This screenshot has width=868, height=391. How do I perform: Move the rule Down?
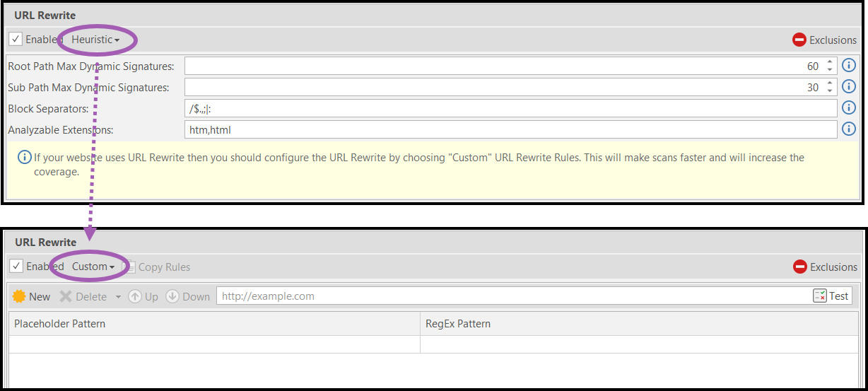(x=188, y=296)
